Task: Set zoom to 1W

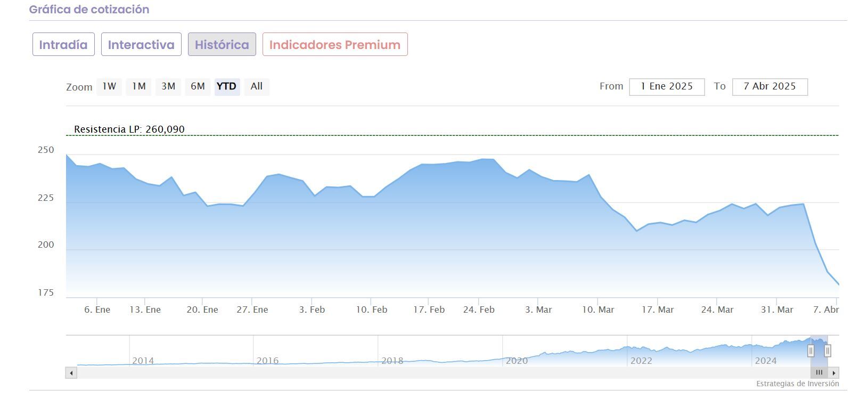Action: [x=109, y=86]
